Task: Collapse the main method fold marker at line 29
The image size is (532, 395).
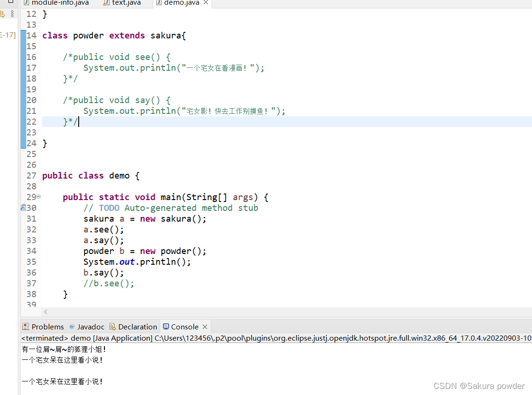Action: pyautogui.click(x=38, y=197)
